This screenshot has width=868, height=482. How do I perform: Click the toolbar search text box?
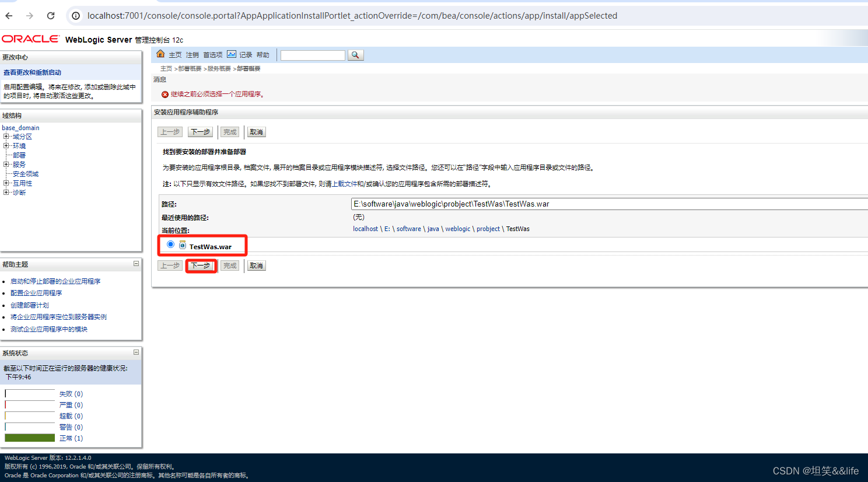click(313, 55)
